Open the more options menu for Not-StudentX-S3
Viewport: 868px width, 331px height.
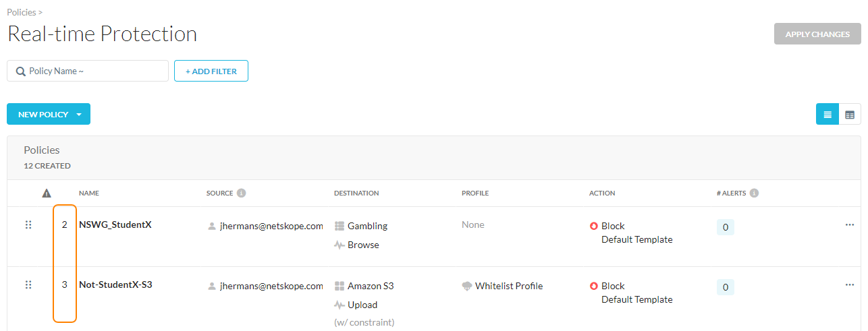point(849,285)
